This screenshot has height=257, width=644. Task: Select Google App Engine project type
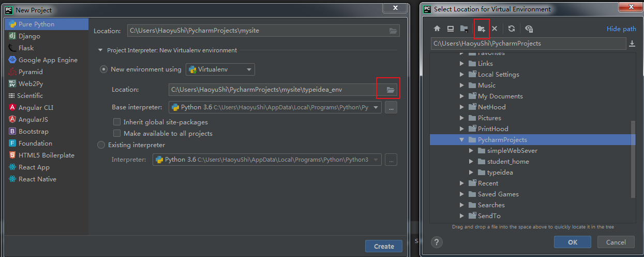point(47,60)
